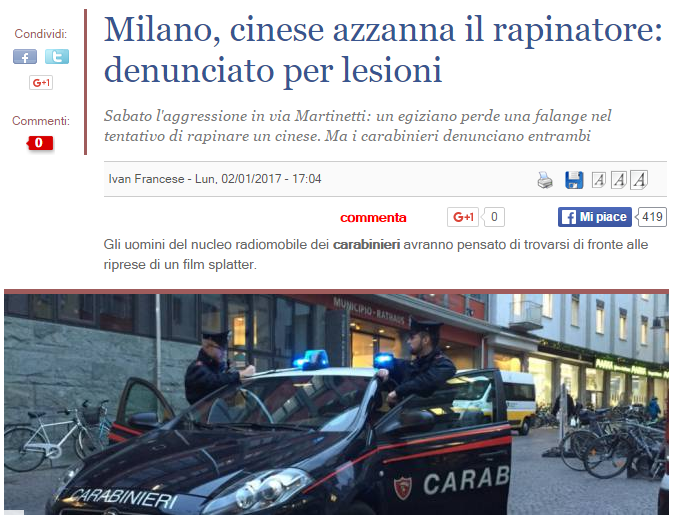674x518 pixels.
Task: Click the Commenti label in sidebar
Action: tap(41, 121)
